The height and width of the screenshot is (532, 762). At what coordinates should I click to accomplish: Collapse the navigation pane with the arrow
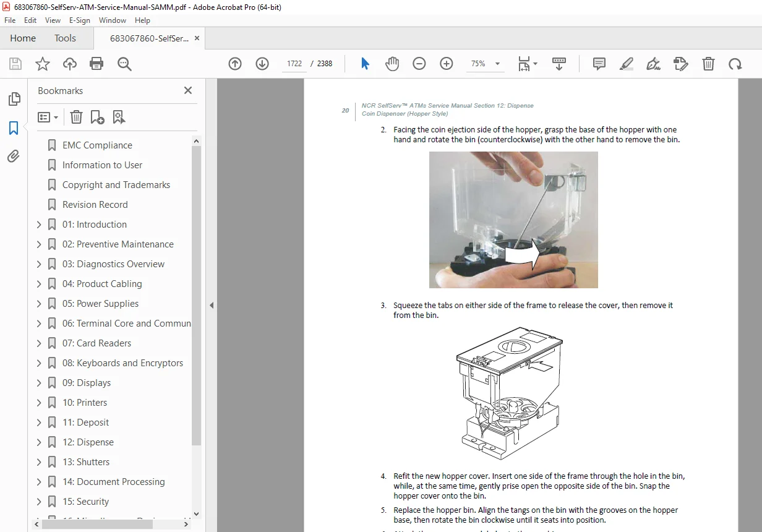[x=212, y=305]
